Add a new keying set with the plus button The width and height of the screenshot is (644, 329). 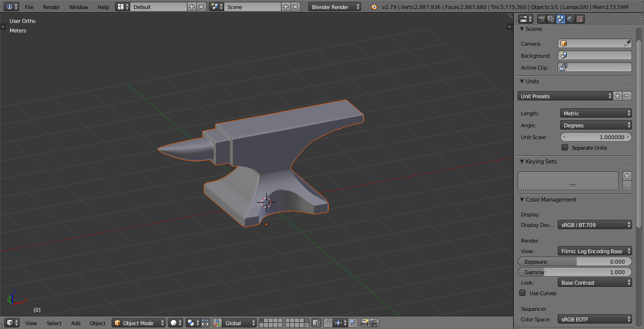click(627, 175)
